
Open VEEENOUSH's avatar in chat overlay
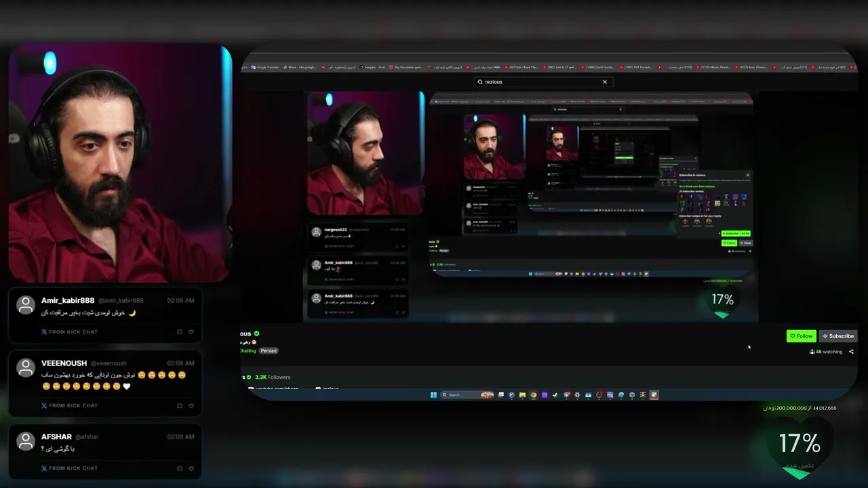pos(26,367)
